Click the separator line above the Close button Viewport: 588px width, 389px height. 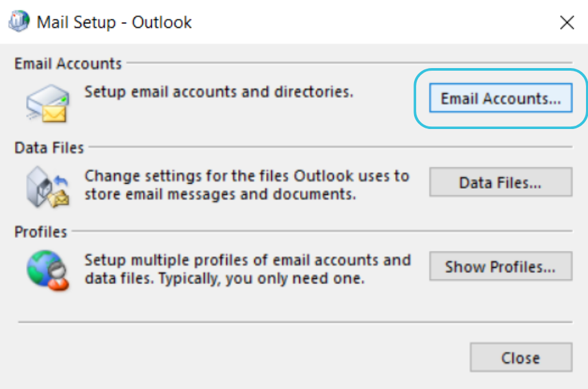coord(295,322)
